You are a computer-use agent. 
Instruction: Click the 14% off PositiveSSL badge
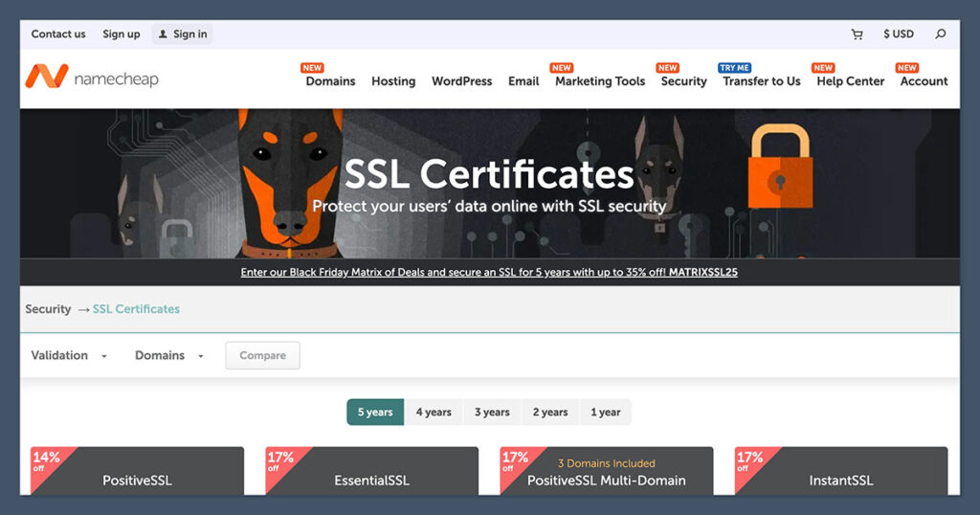pyautogui.click(x=45, y=461)
